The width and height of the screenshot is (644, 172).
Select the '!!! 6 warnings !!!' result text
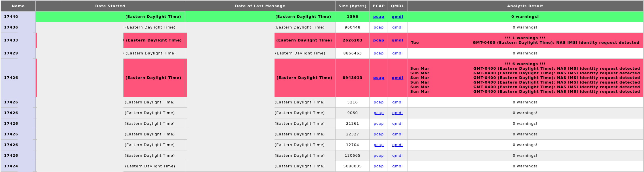pyautogui.click(x=525, y=64)
